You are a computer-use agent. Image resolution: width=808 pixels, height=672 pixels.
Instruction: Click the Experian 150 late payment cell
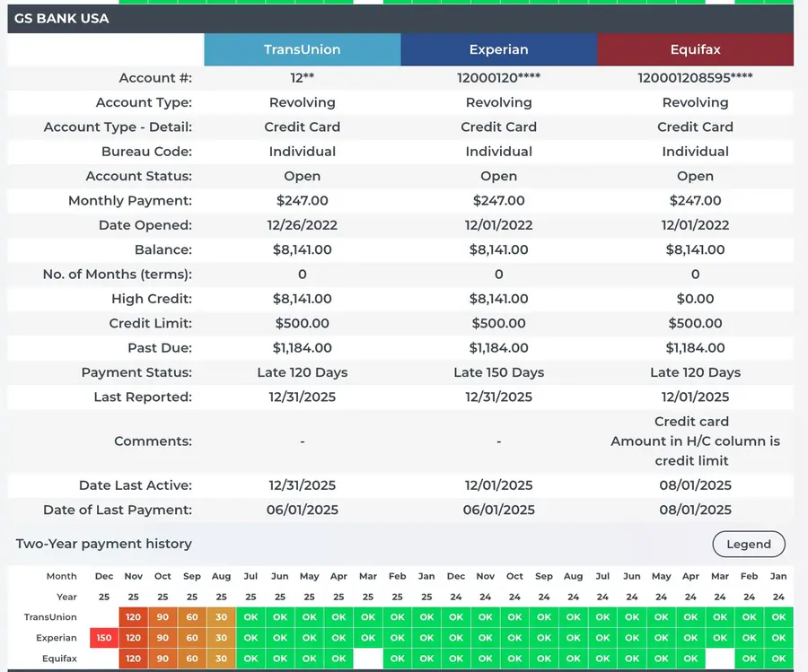tap(104, 638)
